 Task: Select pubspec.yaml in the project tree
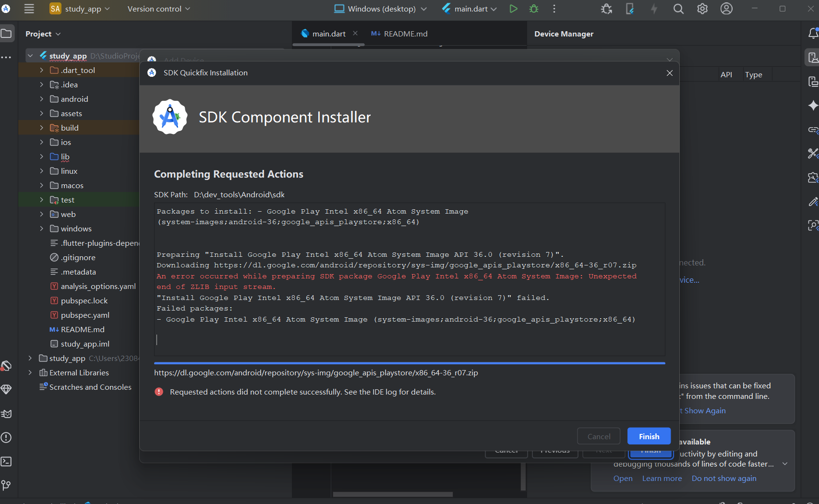pos(85,315)
